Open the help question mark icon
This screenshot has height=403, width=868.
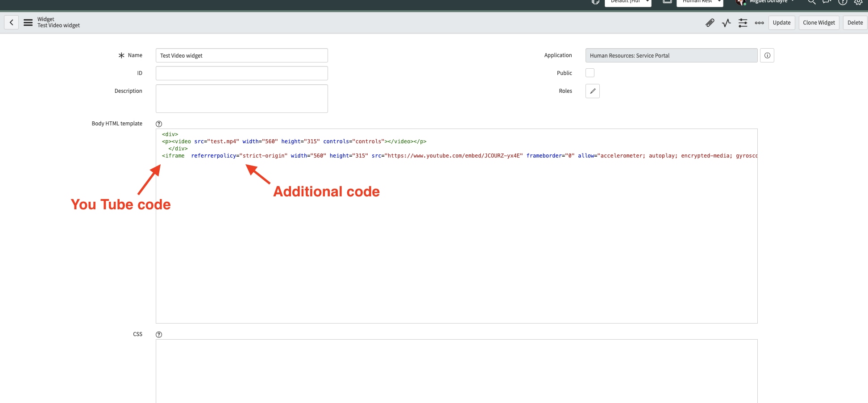coord(843,2)
